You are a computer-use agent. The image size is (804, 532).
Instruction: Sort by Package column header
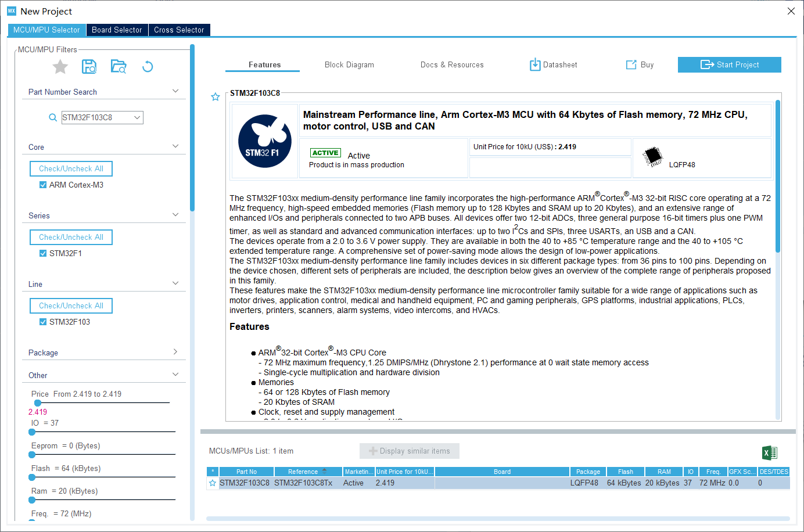click(x=588, y=472)
